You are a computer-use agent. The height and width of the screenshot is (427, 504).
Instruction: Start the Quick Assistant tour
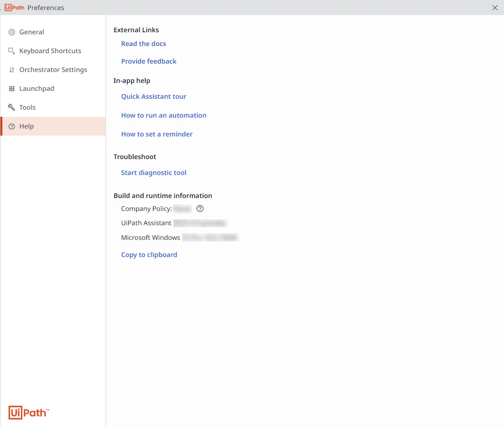[154, 97]
